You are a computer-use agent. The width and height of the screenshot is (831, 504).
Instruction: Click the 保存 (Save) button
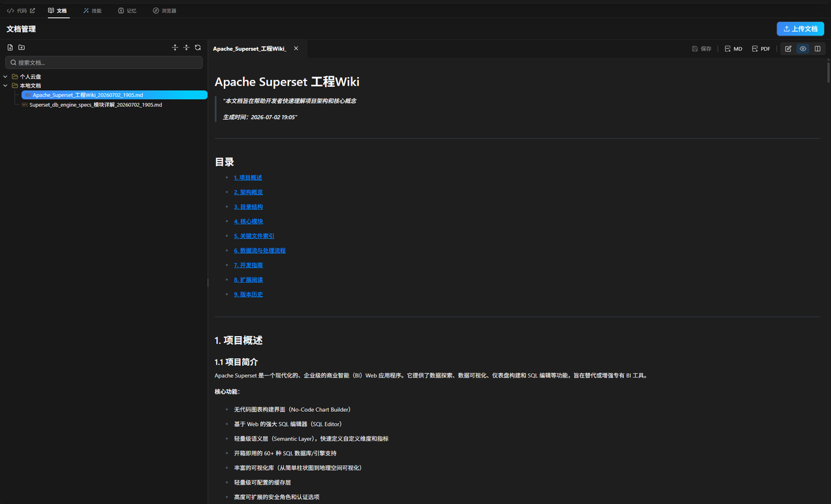click(x=702, y=49)
